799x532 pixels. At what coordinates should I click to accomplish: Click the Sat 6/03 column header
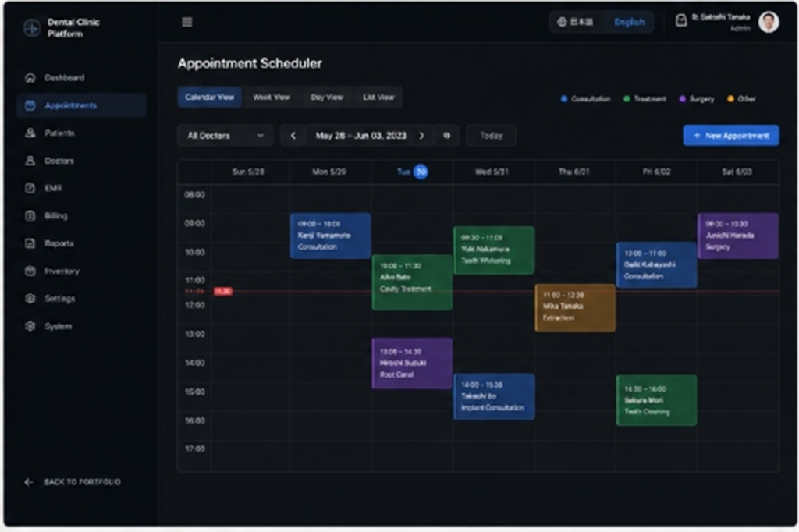click(x=737, y=172)
